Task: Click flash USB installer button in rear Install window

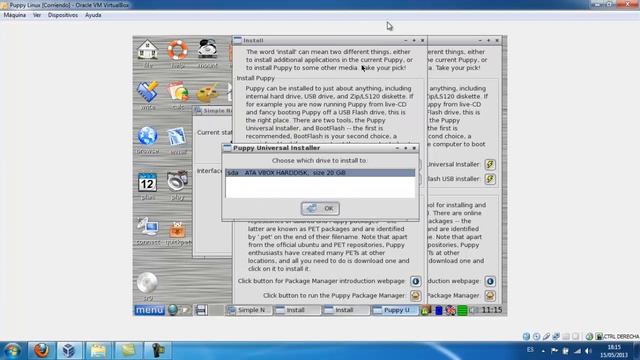Action: 490,179
